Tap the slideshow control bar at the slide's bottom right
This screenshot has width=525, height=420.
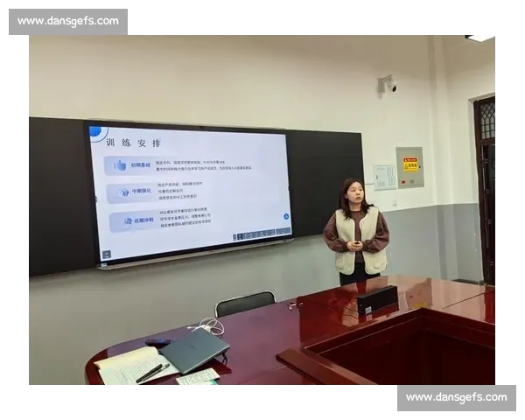(262, 234)
